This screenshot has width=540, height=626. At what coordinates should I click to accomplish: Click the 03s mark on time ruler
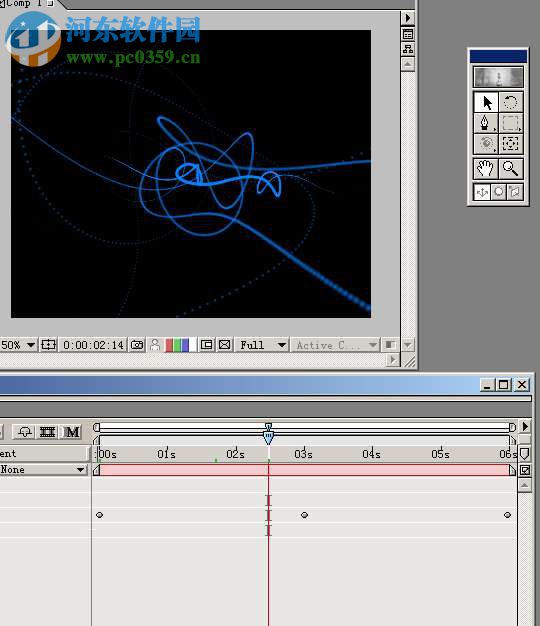coord(303,454)
